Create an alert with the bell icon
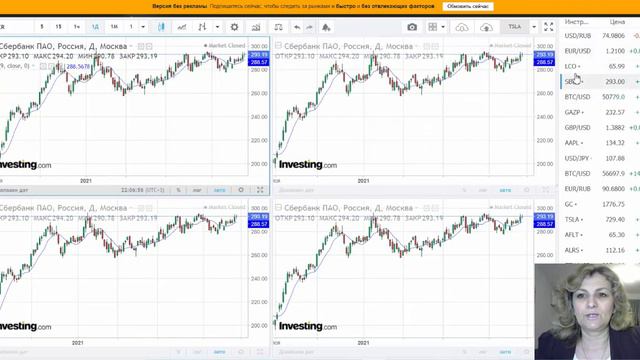The height and width of the screenshot is (360, 640). click(326, 27)
